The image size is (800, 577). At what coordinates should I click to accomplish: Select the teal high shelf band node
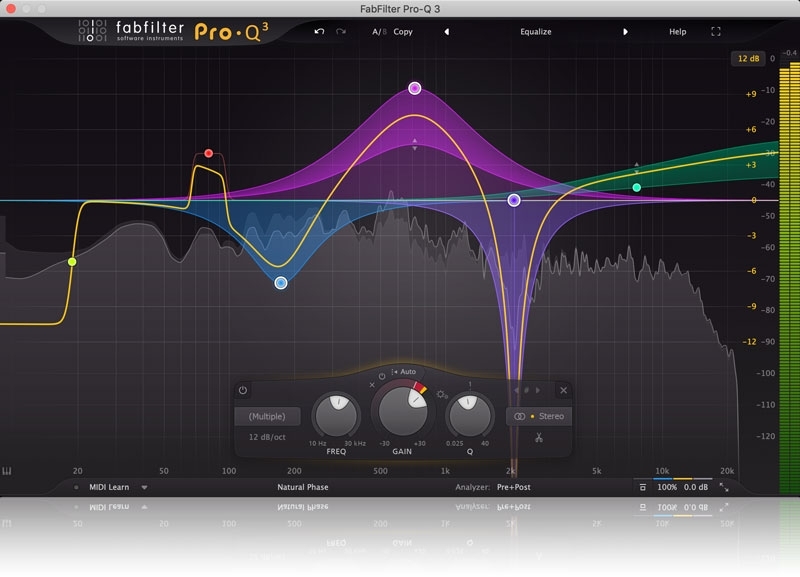point(637,187)
